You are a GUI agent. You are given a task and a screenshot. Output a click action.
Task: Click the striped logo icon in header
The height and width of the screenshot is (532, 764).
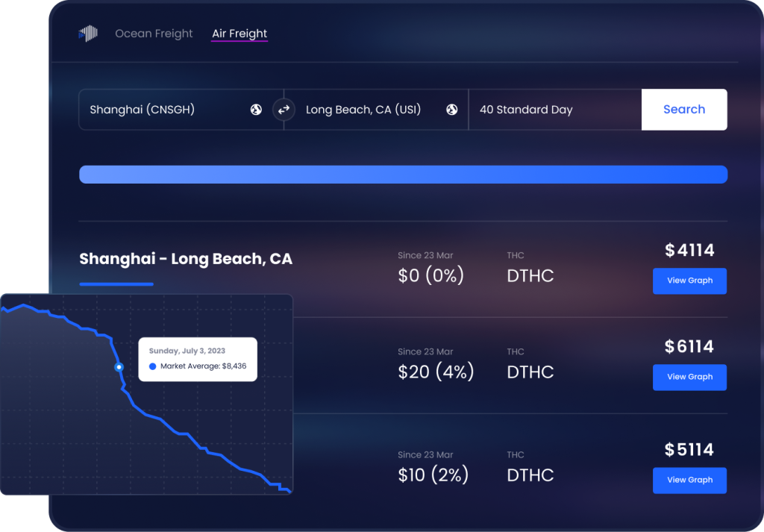click(x=88, y=34)
